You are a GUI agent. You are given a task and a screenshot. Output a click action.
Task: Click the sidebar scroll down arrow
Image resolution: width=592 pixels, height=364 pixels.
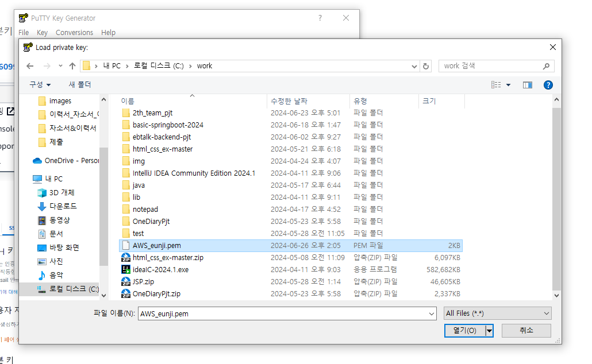104,295
